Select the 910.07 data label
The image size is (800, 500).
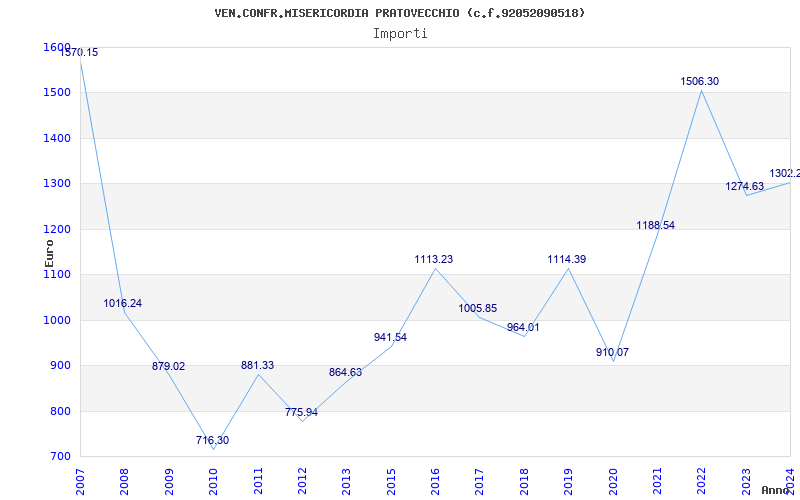(x=612, y=352)
